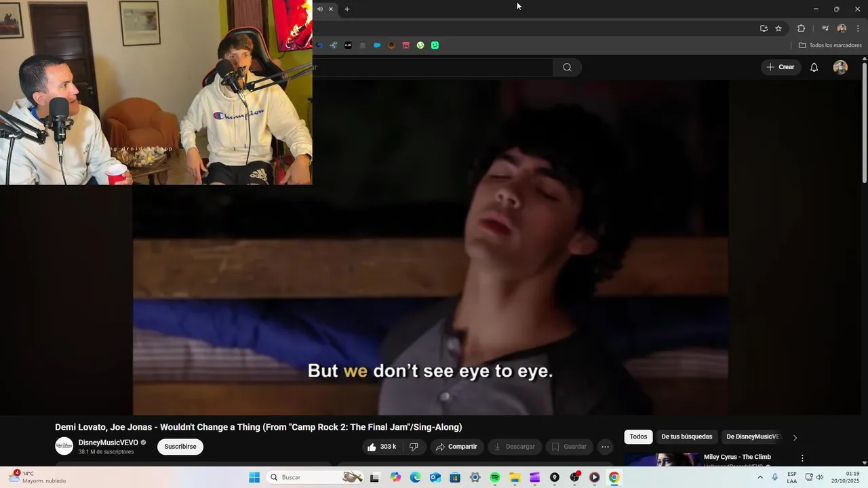Open network and volume quick settings

point(814,477)
